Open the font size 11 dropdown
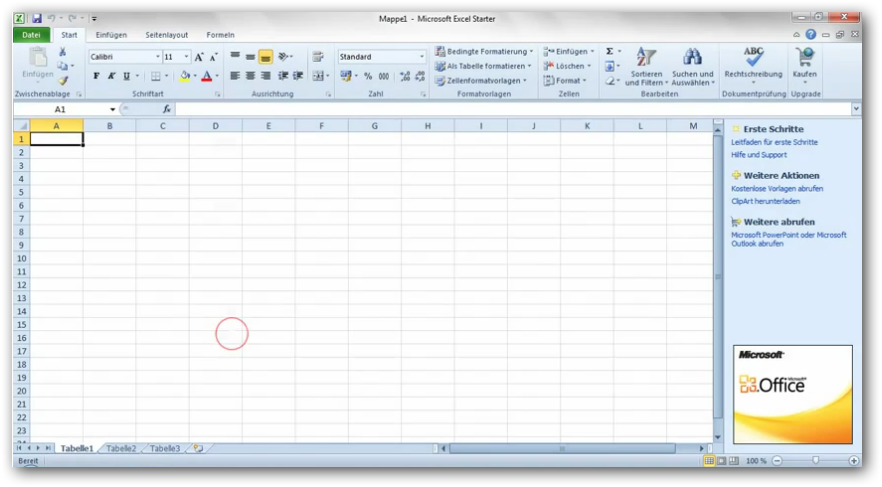This screenshot has width=882, height=487. [186, 57]
